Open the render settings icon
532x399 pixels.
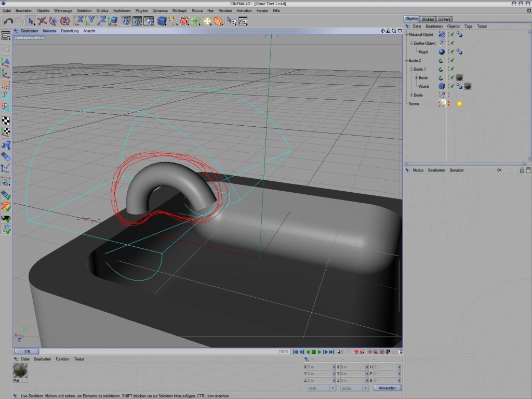tap(149, 21)
